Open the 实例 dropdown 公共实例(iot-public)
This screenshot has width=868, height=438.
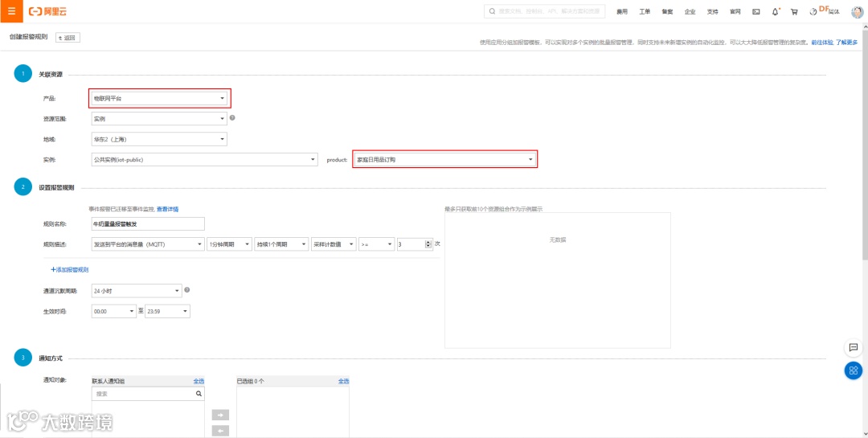pyautogui.click(x=205, y=159)
